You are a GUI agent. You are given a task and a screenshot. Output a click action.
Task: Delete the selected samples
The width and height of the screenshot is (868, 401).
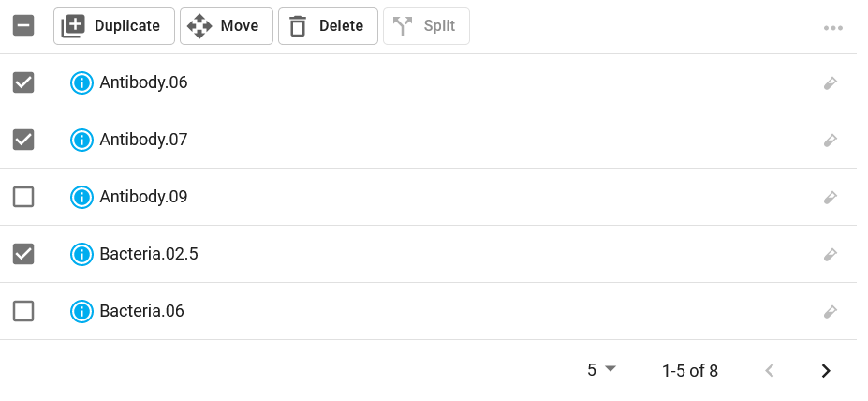[329, 26]
